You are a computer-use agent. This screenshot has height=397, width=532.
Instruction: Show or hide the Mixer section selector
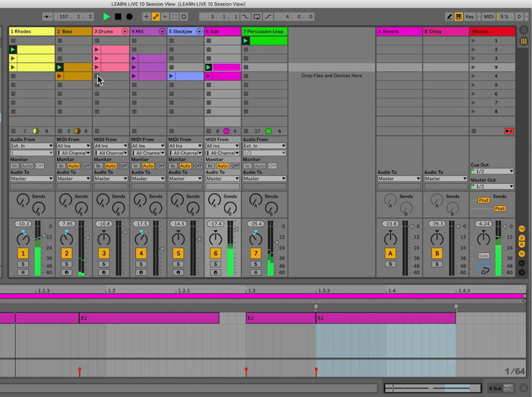(522, 254)
